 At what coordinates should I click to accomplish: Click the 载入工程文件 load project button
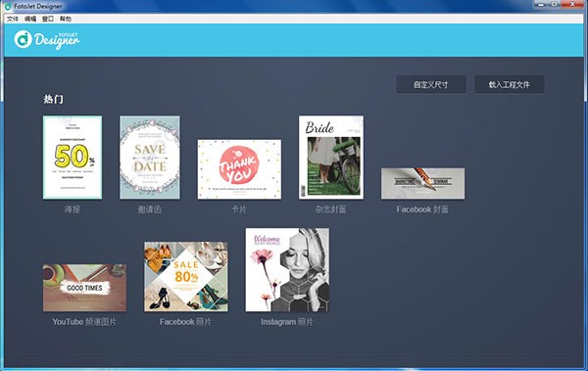pyautogui.click(x=510, y=84)
